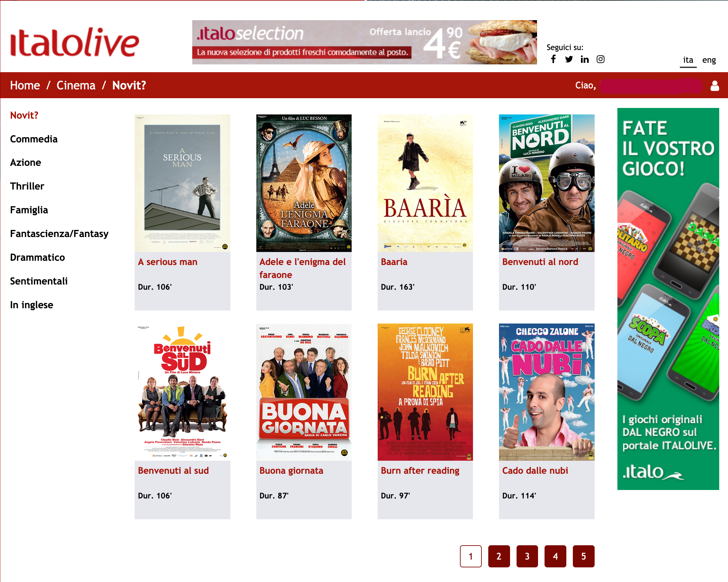Click the A serious man title

[168, 262]
